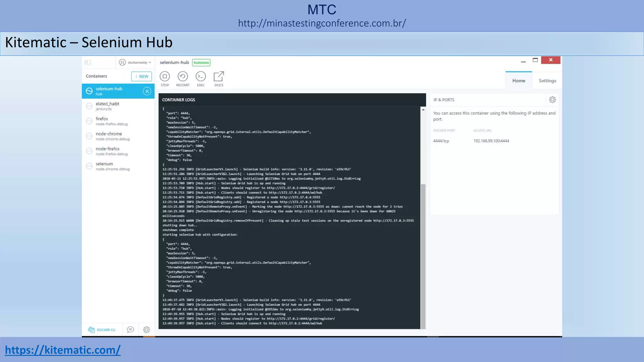
Task: Click the Kitematic logo icon
Action: pyautogui.click(x=88, y=63)
